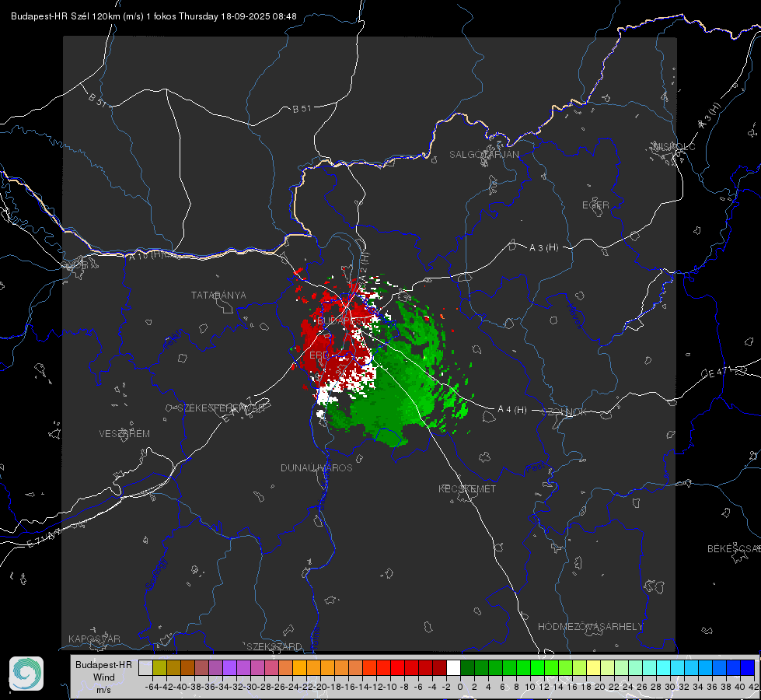
Task: Pick the darkest green swatch right of white
Action: pyautogui.click(x=467, y=667)
